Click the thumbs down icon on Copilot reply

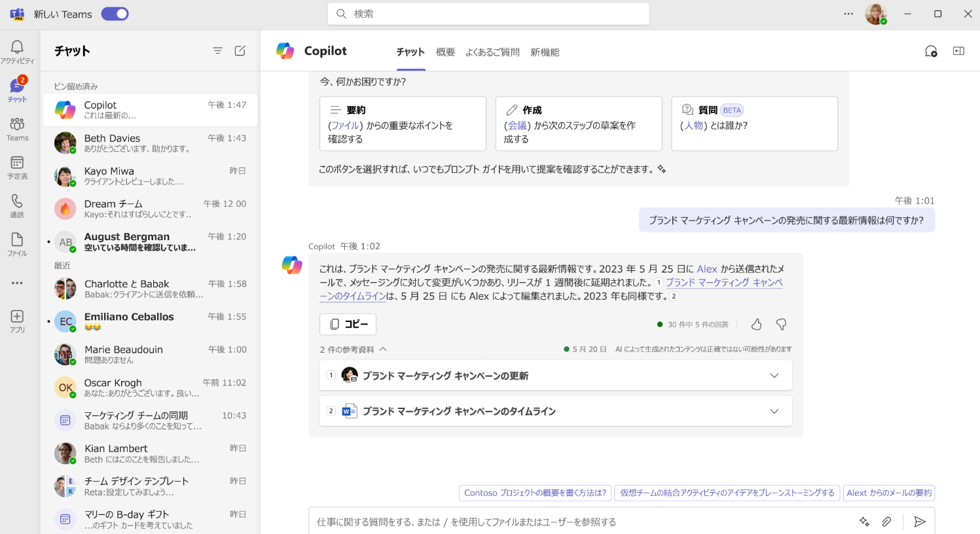[x=781, y=324]
